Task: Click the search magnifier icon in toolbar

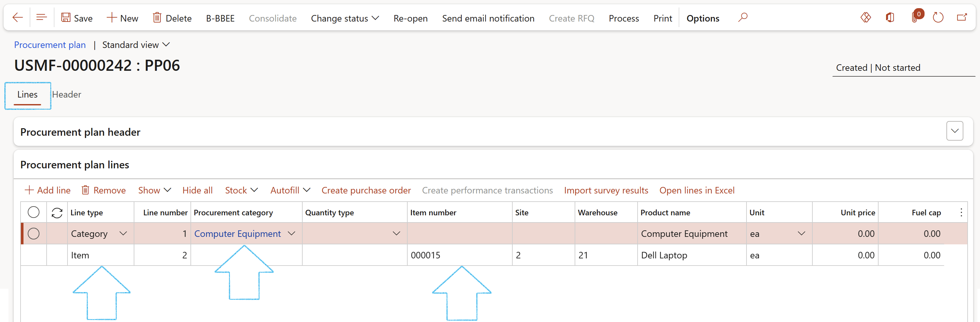Action: (743, 18)
